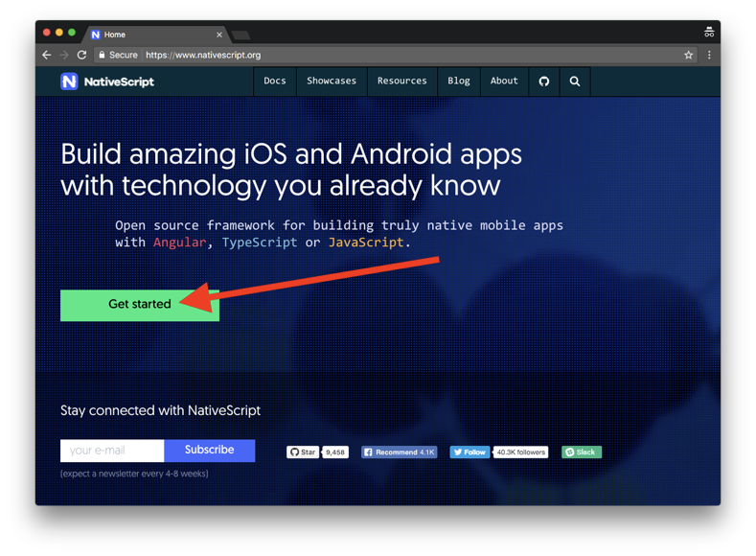Click the NativeScript logo
Screen dimensions: 756x556
69,81
